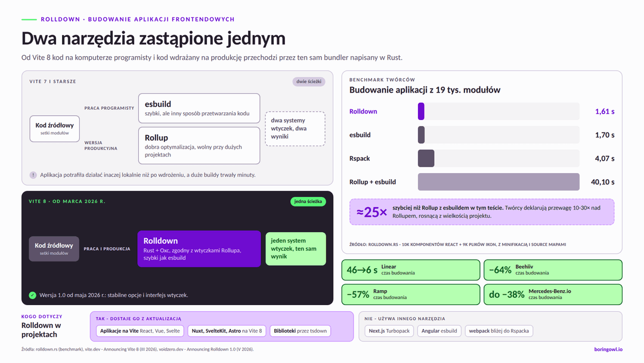Screen dimensions: 644x363
Task: Click the 'PRACA I PRODUKCJA' label
Action: pyautogui.click(x=107, y=249)
